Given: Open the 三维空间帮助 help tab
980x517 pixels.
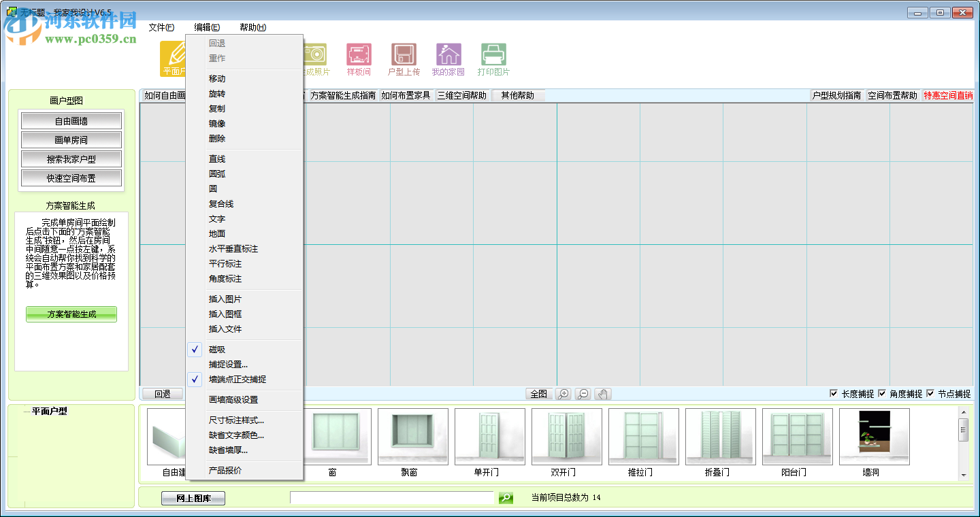Looking at the screenshot, I should 462,96.
